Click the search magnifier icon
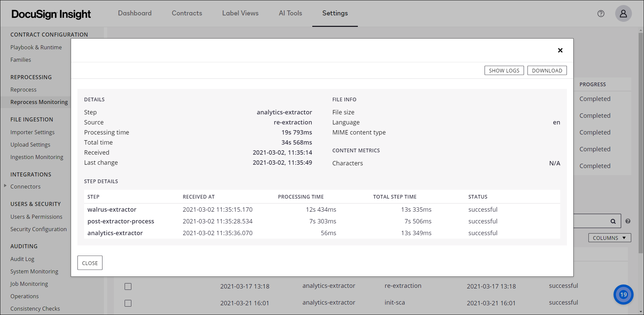 pos(613,221)
